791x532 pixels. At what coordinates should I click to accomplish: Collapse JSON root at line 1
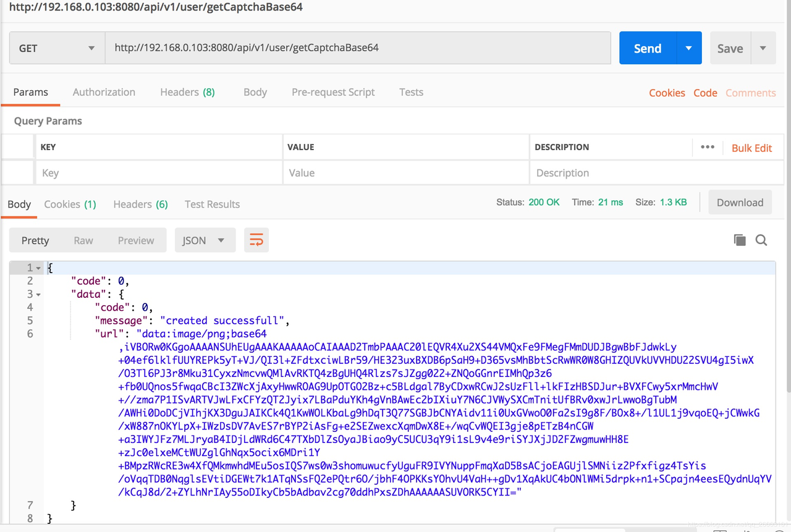coord(38,268)
